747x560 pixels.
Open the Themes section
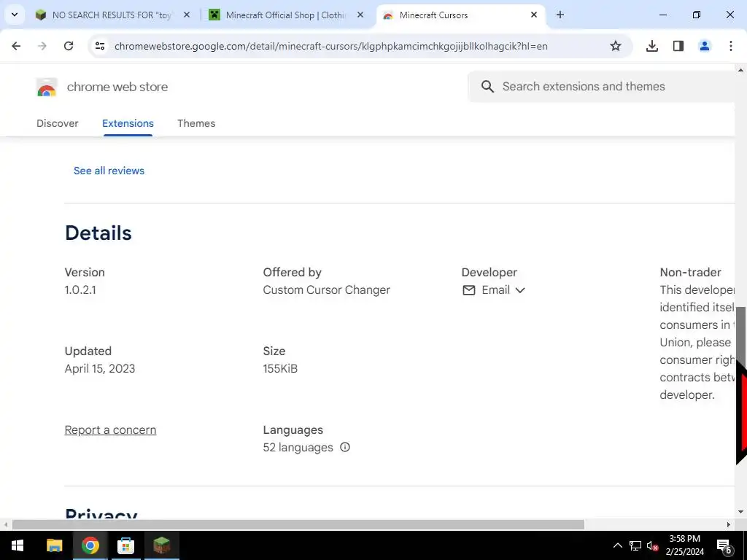click(x=196, y=123)
